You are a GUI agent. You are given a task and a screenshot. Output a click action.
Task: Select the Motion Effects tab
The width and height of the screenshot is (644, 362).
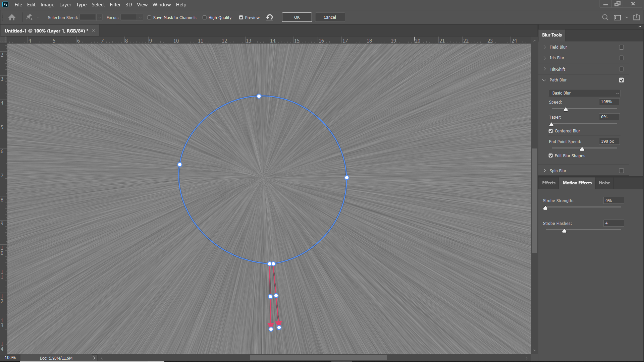coord(577,183)
